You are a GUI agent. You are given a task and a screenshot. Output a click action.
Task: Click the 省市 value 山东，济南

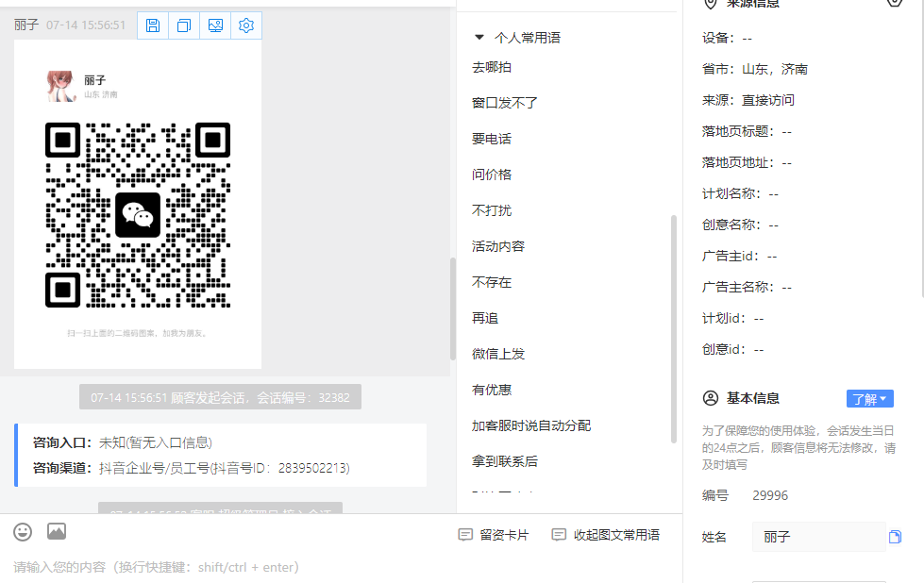point(774,69)
